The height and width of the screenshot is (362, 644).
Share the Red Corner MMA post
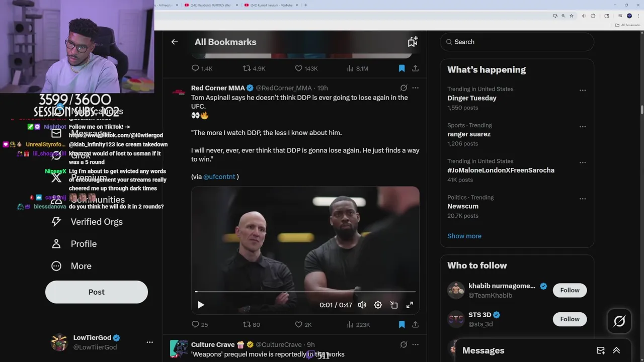pos(415,324)
